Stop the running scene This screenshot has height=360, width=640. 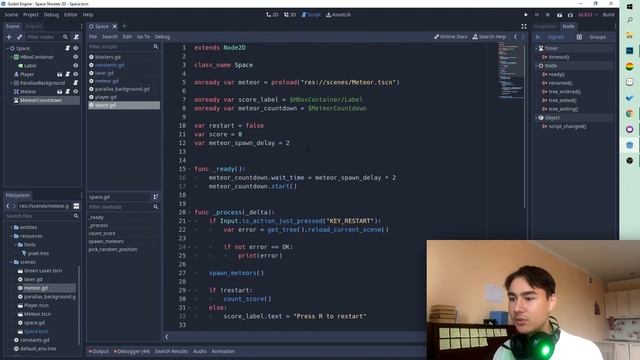548,15
